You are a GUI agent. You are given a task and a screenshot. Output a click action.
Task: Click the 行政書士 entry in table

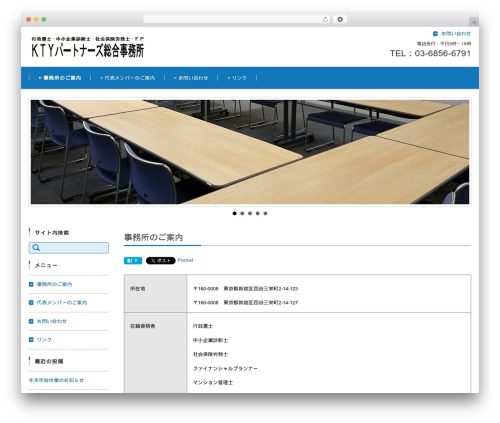[203, 326]
